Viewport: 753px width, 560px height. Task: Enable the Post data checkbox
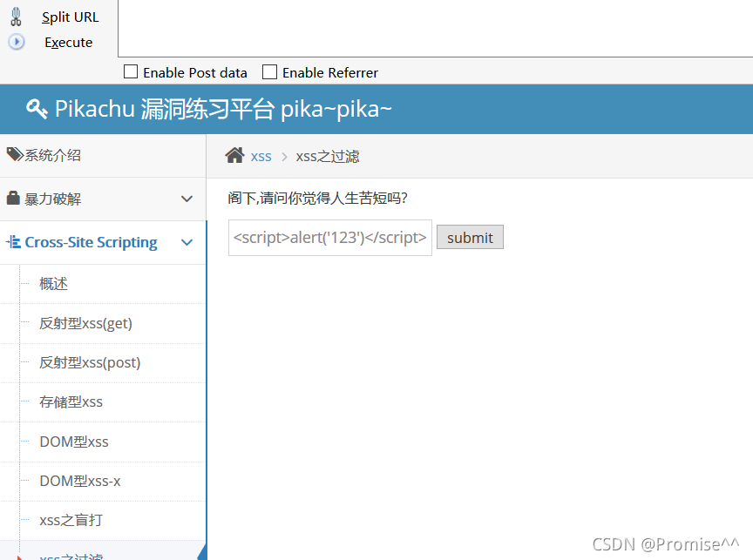click(131, 72)
